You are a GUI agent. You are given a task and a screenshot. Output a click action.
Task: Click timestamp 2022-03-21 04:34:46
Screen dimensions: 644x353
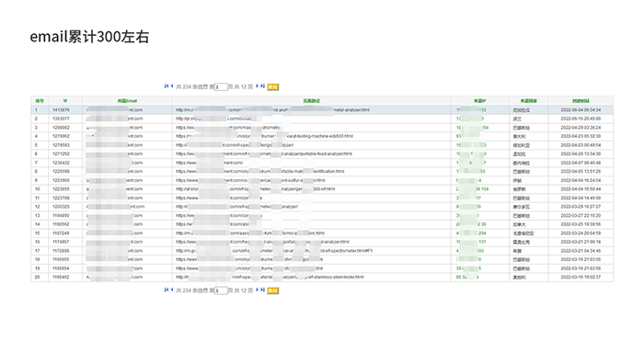(581, 251)
